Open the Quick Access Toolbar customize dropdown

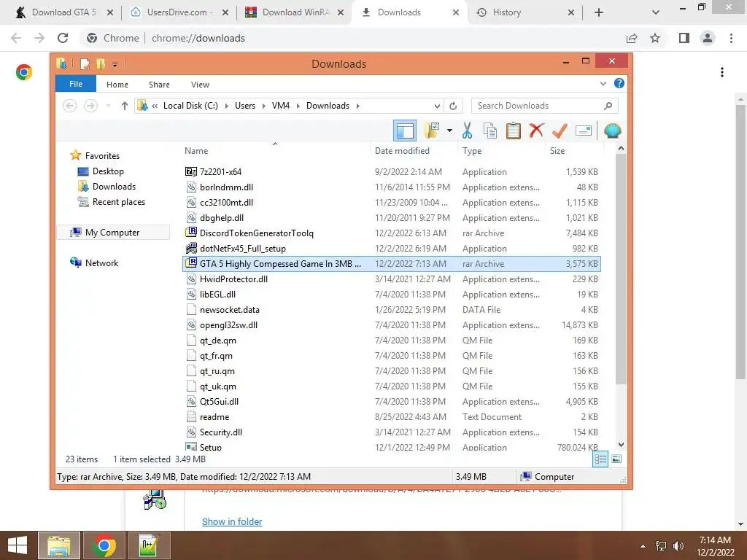[115, 64]
